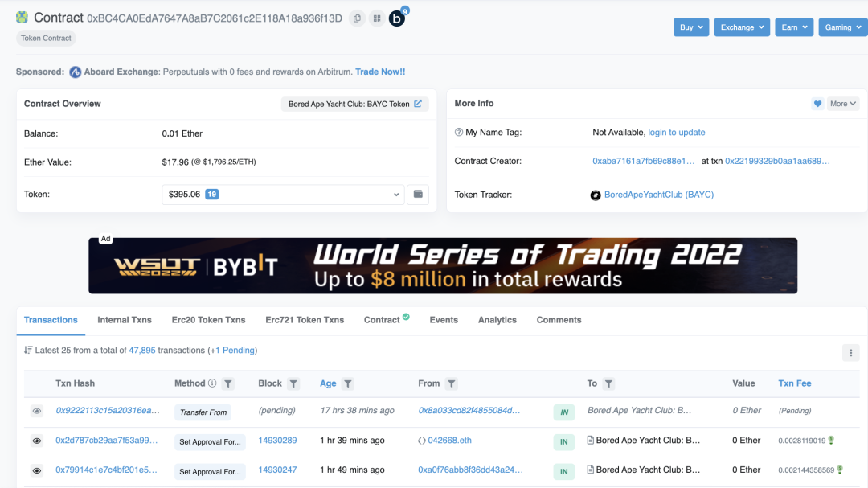Click the 47,895 total transactions link
Viewport: 868px width, 488px height.
point(142,351)
